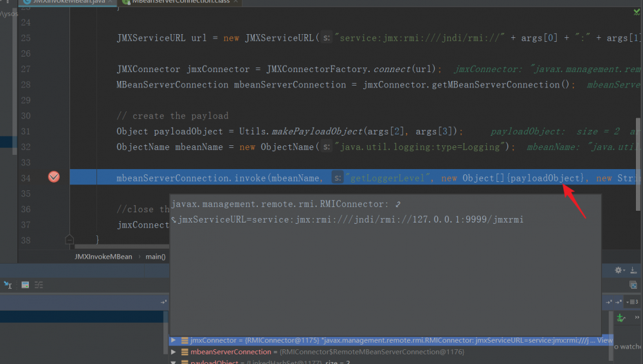
Task: Expand the mbeanServerConnection variable node
Action: [173, 352]
